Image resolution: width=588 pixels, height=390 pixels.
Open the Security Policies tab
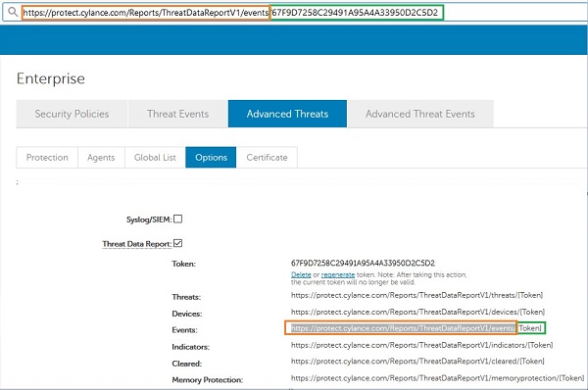72,114
